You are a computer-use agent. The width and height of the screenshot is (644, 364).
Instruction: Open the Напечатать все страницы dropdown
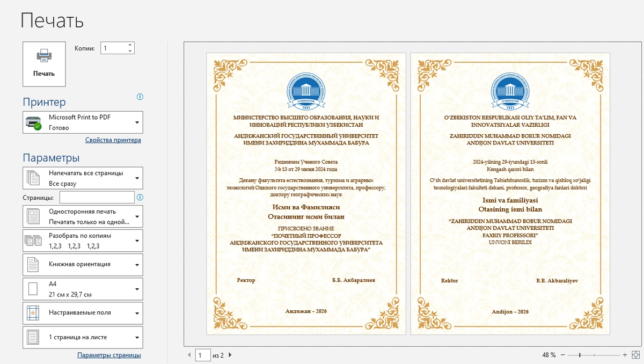(x=83, y=178)
